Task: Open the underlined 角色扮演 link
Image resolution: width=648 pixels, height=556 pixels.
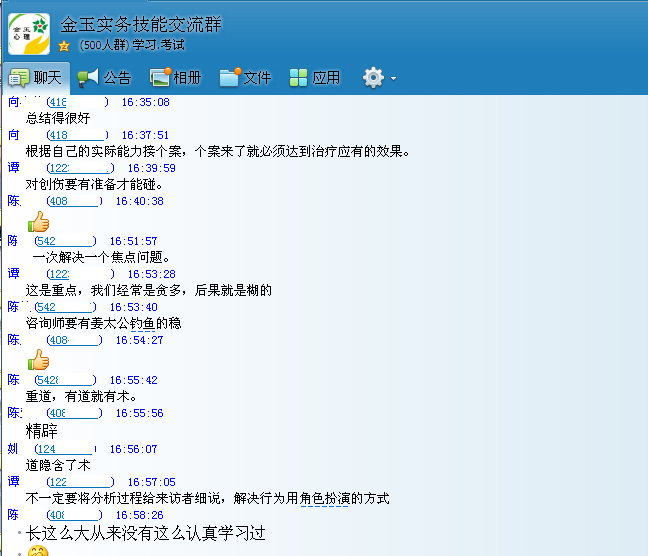Action: 324,498
